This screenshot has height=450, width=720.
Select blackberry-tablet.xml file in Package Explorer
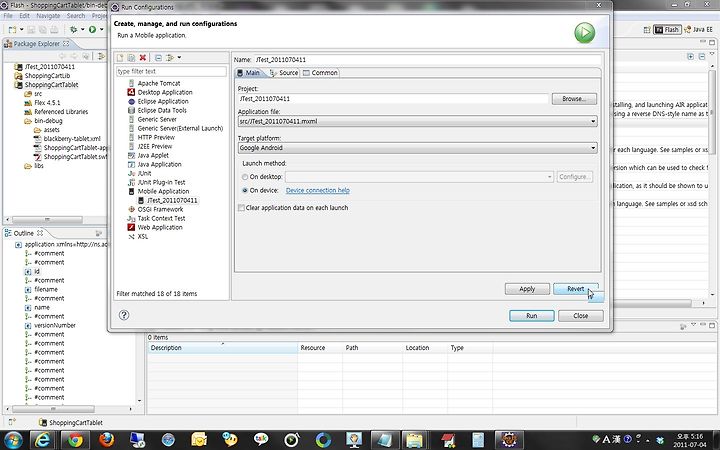pos(72,139)
